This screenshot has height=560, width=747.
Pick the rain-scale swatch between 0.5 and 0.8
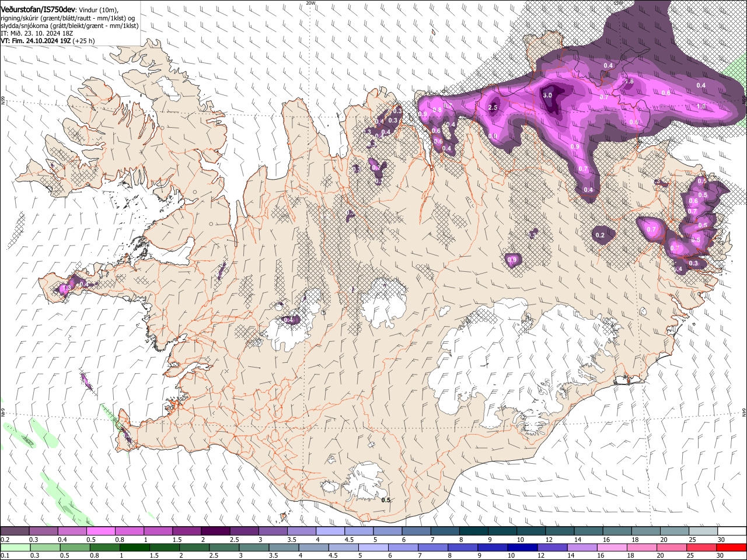[x=75, y=548]
